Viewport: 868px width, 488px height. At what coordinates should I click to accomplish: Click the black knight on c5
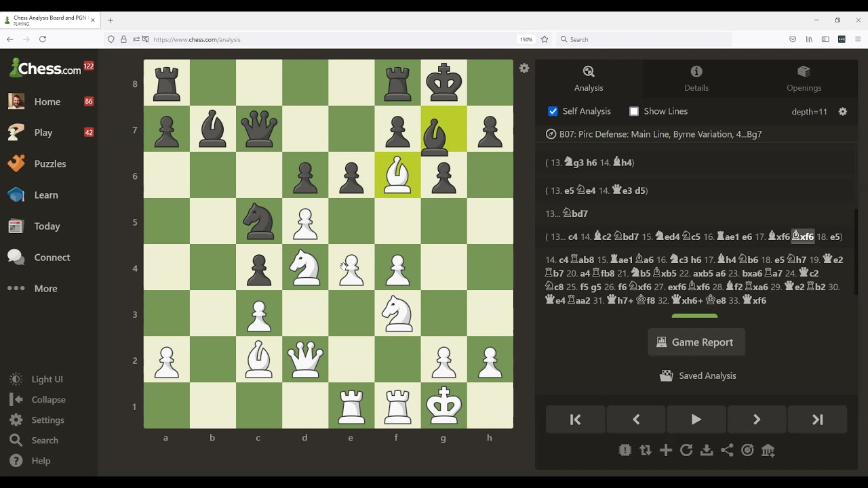pos(259,221)
